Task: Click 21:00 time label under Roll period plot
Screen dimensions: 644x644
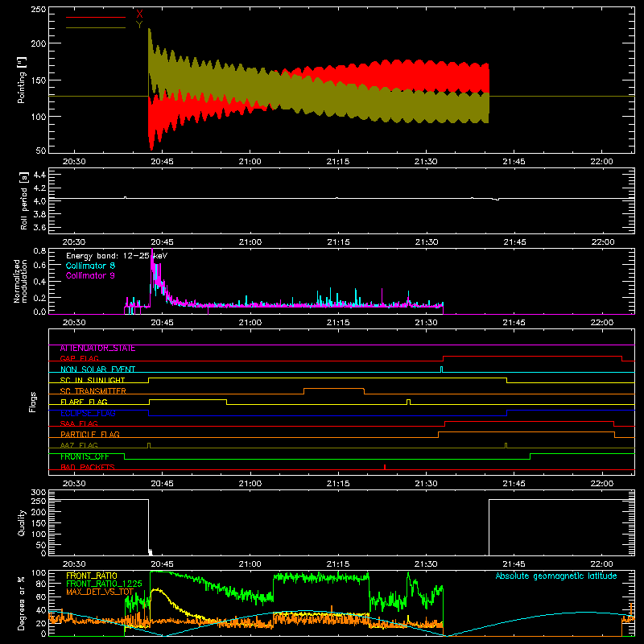Action: click(250, 242)
